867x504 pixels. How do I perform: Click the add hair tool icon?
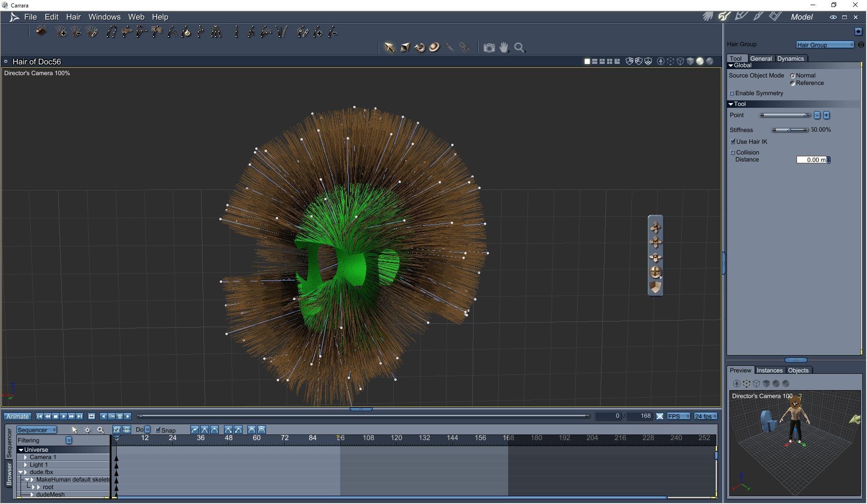(61, 32)
